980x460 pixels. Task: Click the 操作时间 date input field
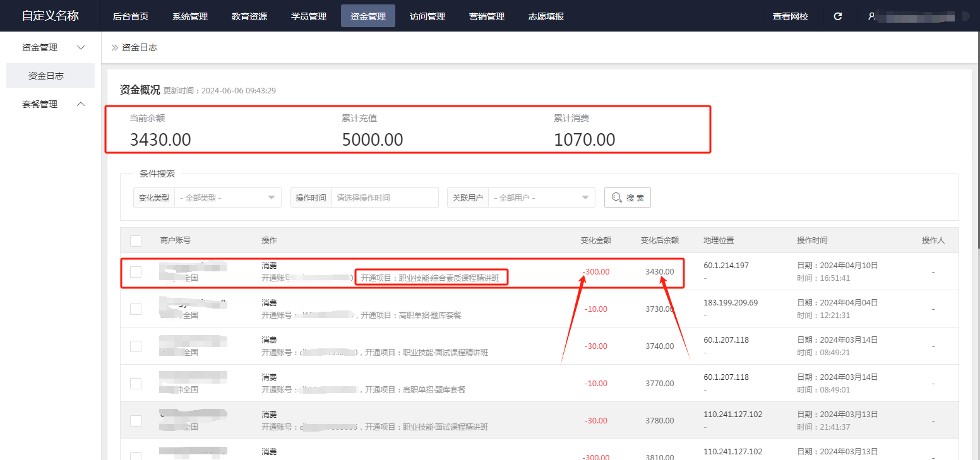pos(385,198)
